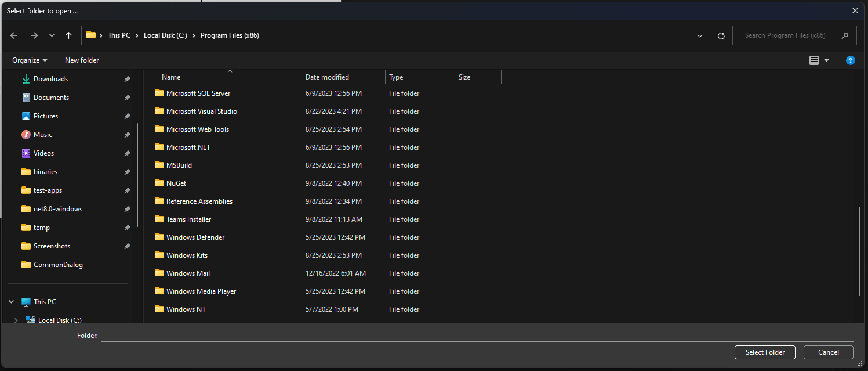Select the Windows Mail folder
Screen dimensions: 868x371
tap(188, 273)
